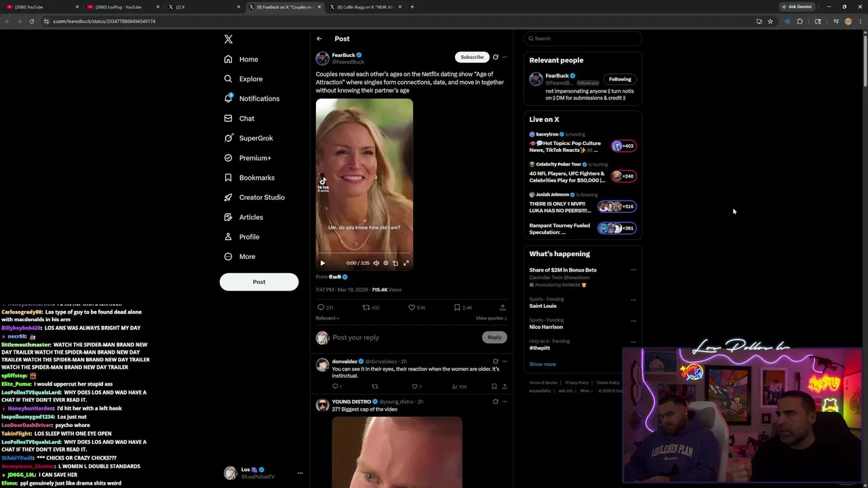Click Grok icon on YOUNG DISTRO reply
Viewport: 868px width, 488px height.
(x=496, y=401)
